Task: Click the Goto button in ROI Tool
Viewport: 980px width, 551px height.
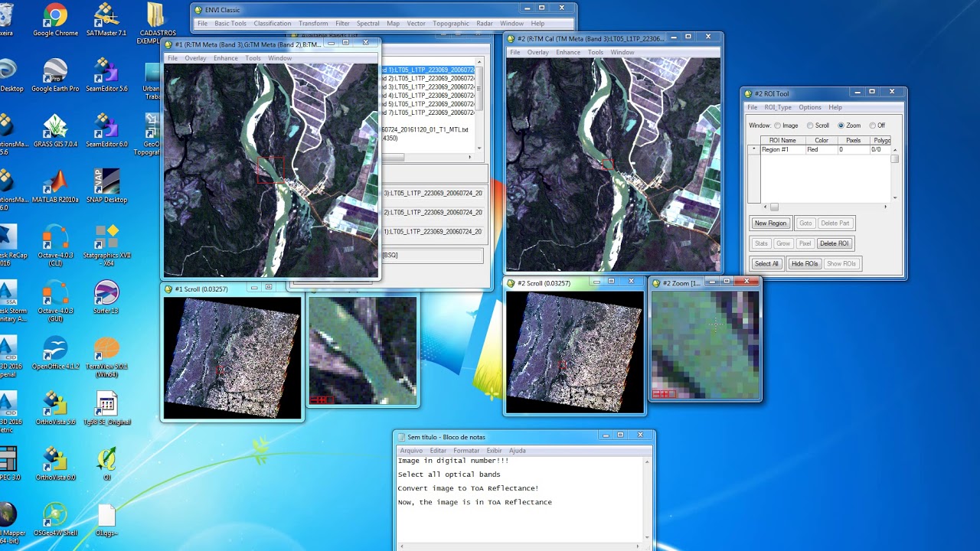Action: (805, 223)
